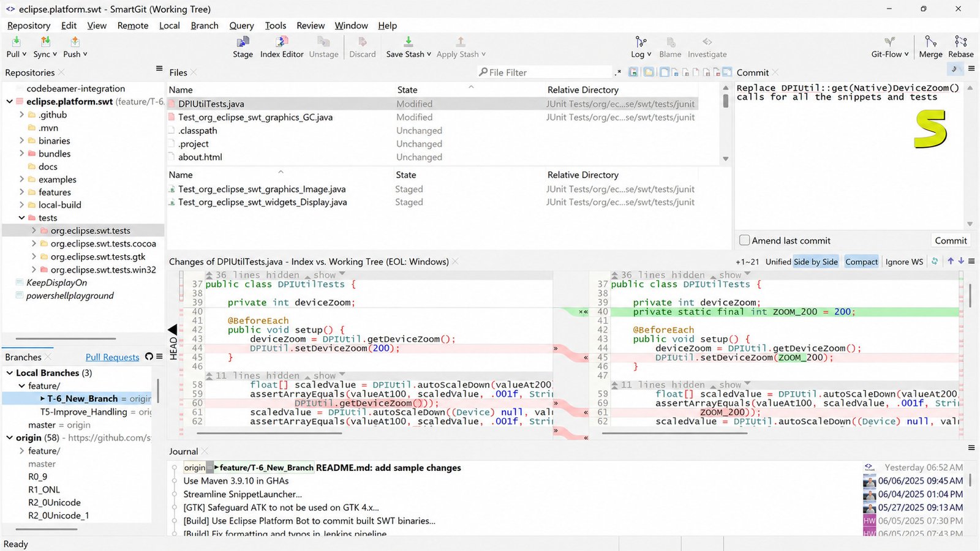Viewport: 980px width, 551px height.
Task: Select the 'Use Maven 3.9.10 in GHAs' commit
Action: tap(236, 481)
